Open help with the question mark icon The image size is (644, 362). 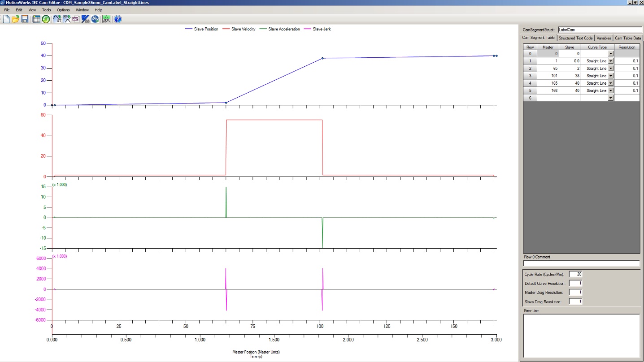(x=117, y=19)
